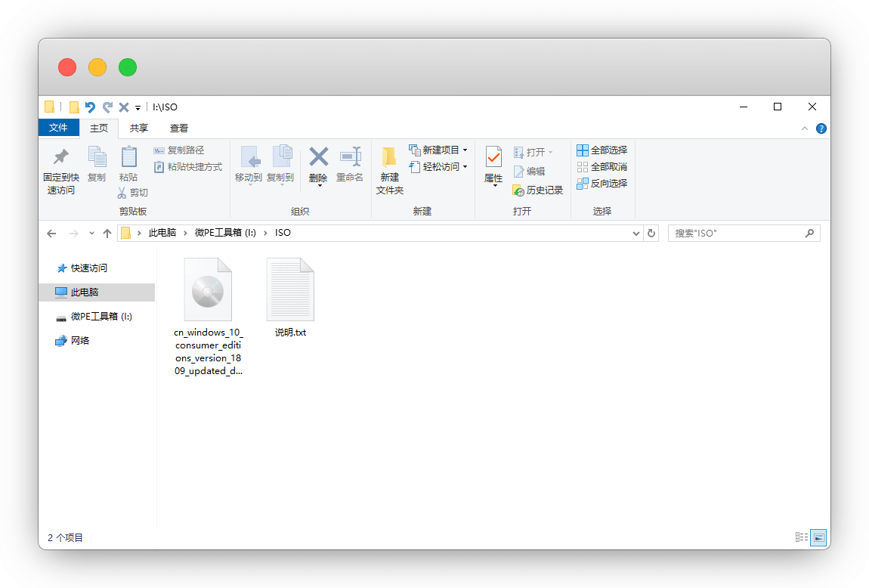Image resolution: width=869 pixels, height=588 pixels.
Task: Open the Share (共享) ribbon tab
Action: [139, 128]
